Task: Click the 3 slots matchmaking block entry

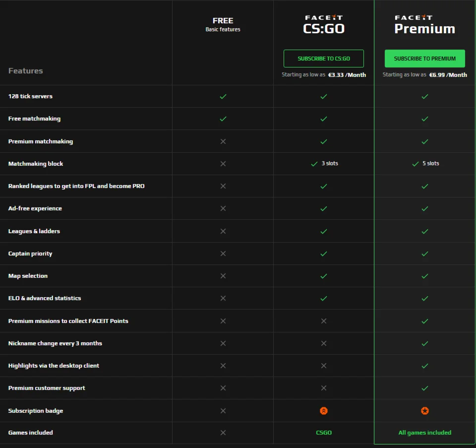Action: pos(325,163)
